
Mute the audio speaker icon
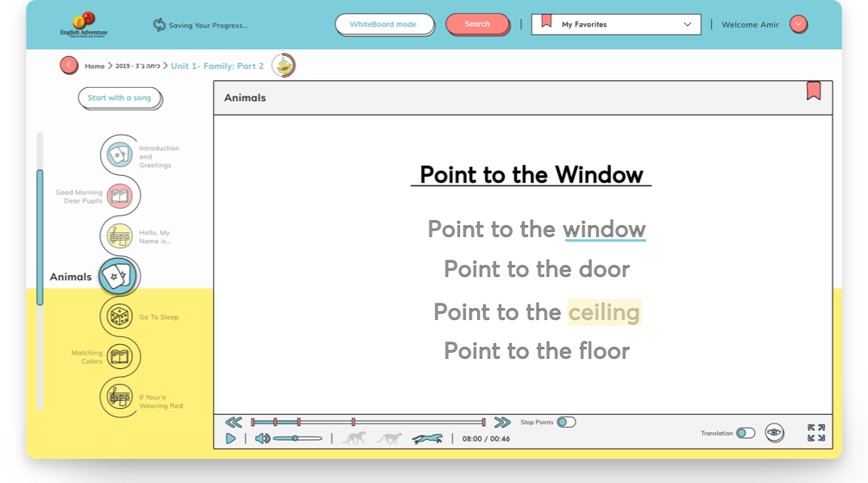[x=262, y=439]
